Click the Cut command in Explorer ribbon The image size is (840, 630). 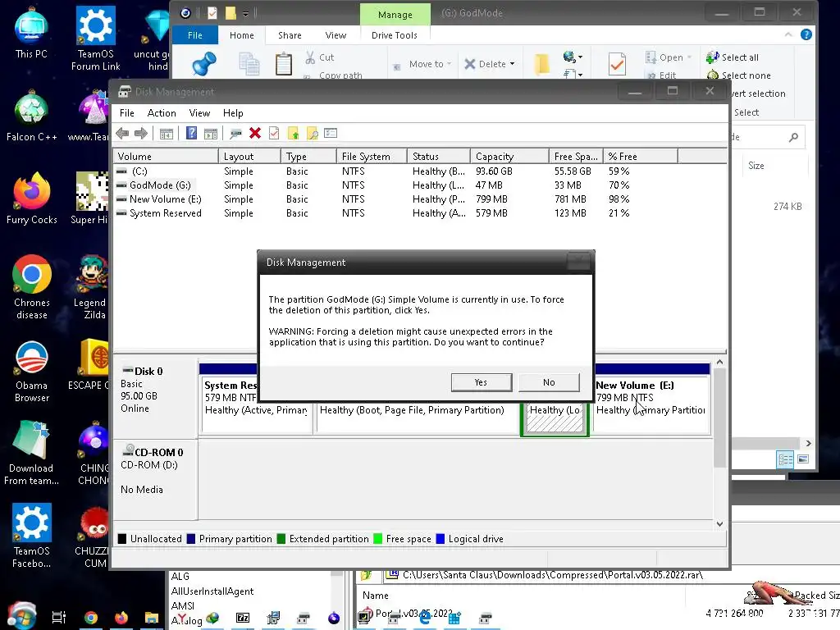pos(320,57)
